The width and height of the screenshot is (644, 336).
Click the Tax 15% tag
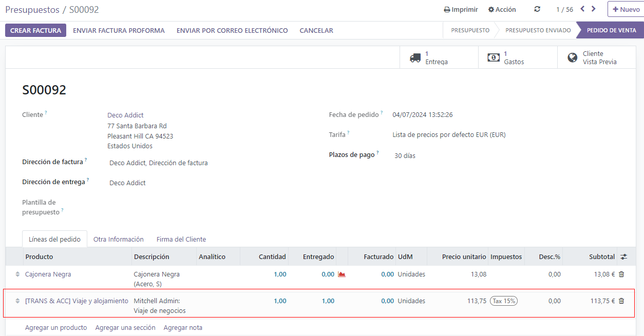[x=503, y=301]
